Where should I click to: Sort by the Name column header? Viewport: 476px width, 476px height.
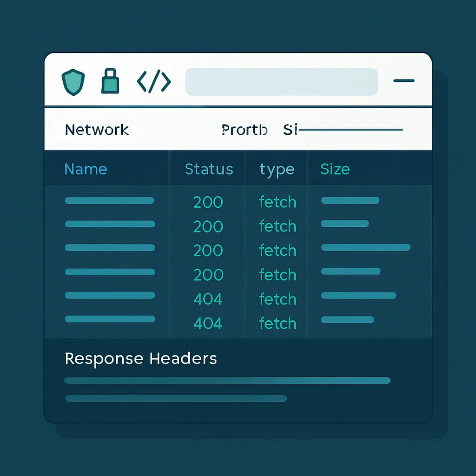click(x=86, y=169)
